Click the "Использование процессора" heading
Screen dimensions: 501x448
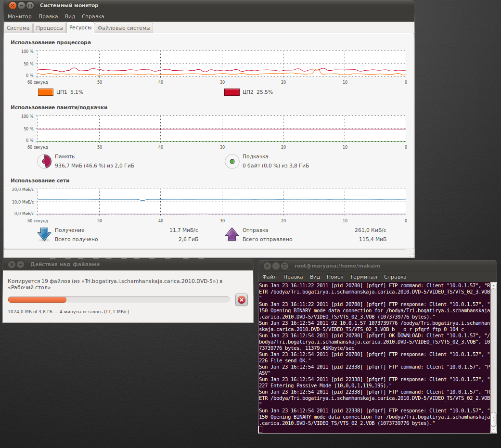click(51, 42)
